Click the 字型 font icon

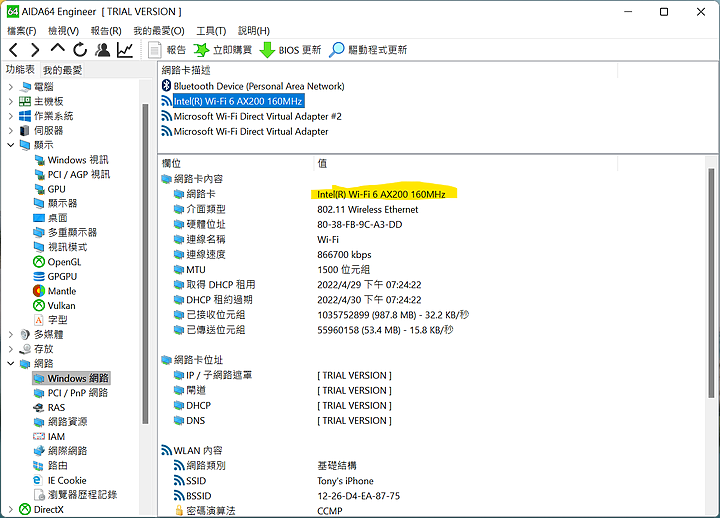click(x=39, y=320)
